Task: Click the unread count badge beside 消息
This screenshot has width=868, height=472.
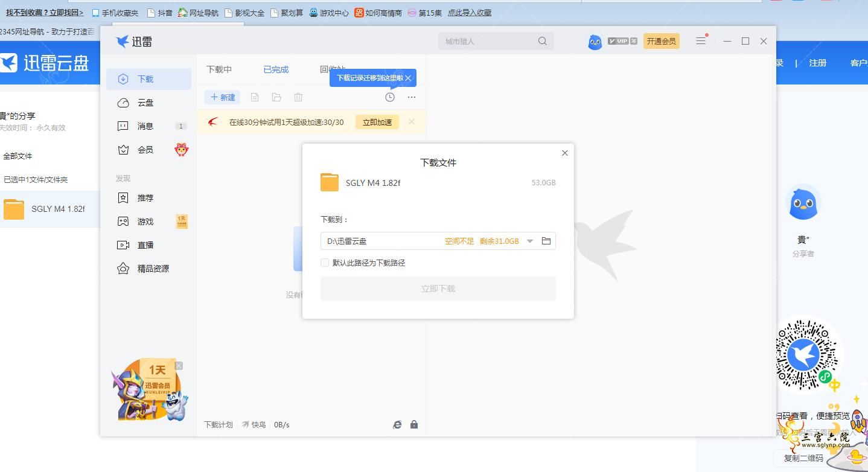Action: pyautogui.click(x=180, y=126)
